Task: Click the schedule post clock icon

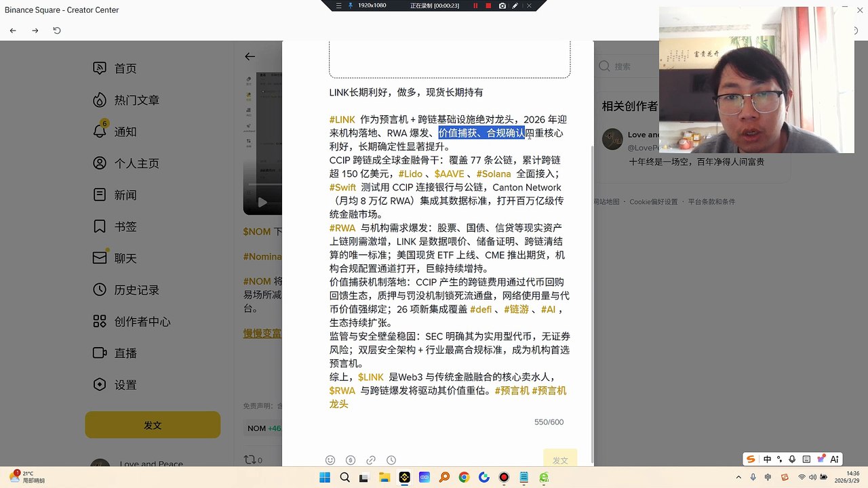Action: coord(391,460)
